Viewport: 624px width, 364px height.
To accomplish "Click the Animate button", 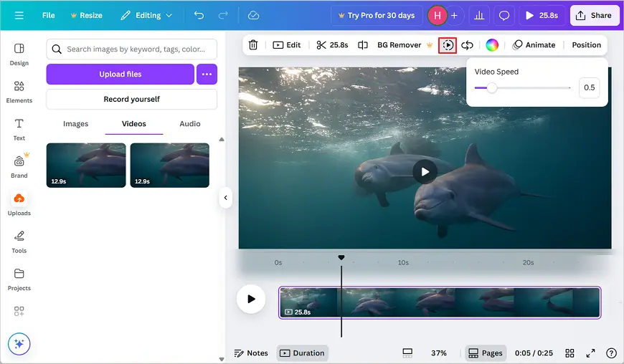I will 534,45.
